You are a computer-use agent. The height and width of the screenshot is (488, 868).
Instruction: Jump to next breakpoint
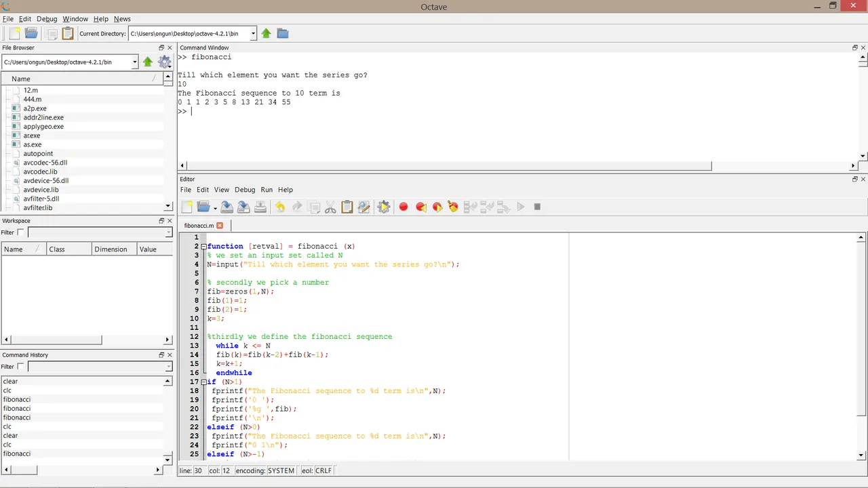click(x=437, y=207)
